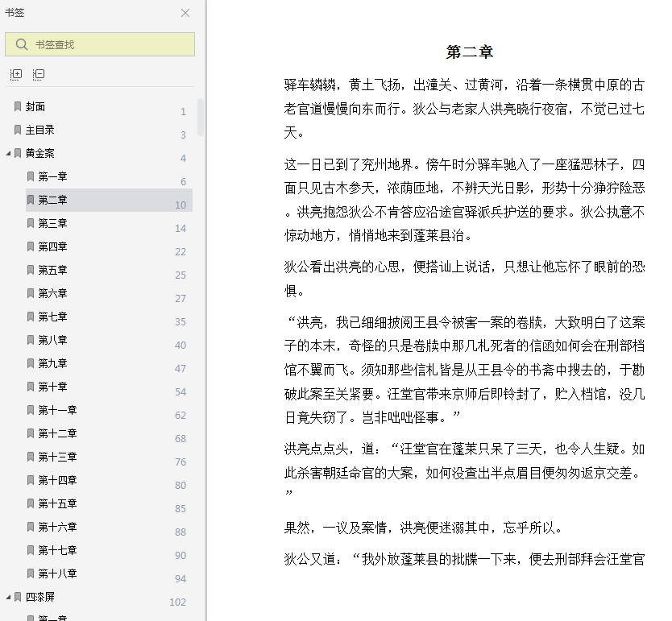The width and height of the screenshot is (672, 621).
Task: Click bookmark flag icon beside 第六章
Action: point(31,293)
